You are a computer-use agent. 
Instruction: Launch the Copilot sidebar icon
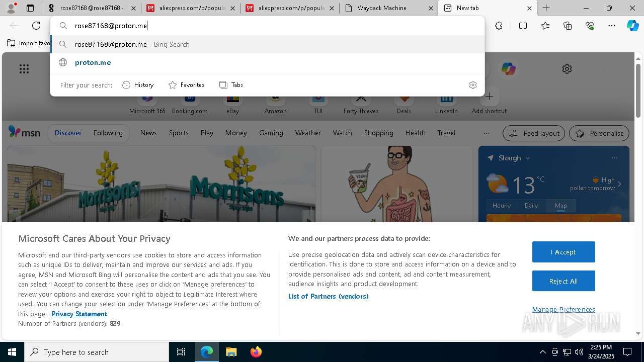pos(632,26)
